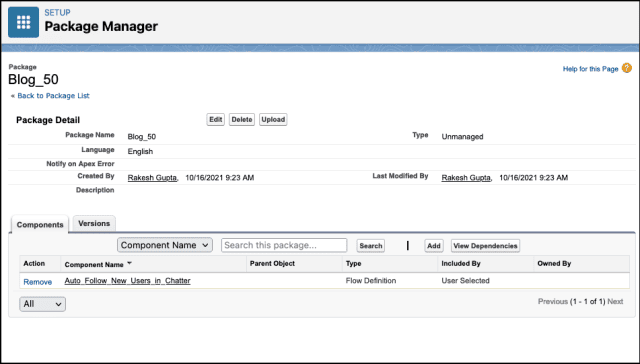Click the Delete package button
The image size is (640, 364).
click(242, 120)
